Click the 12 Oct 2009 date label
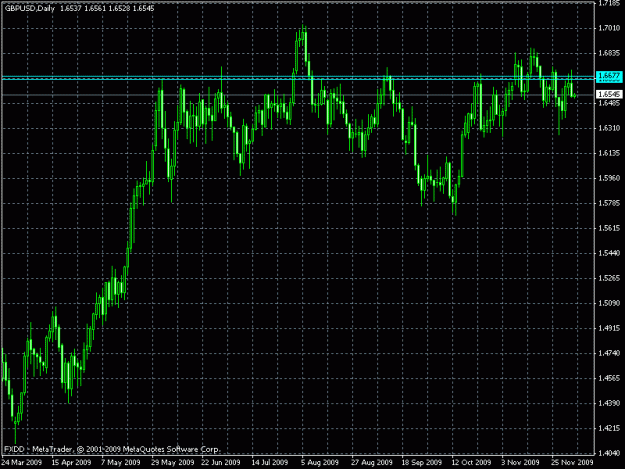The image size is (625, 469). tap(471, 463)
